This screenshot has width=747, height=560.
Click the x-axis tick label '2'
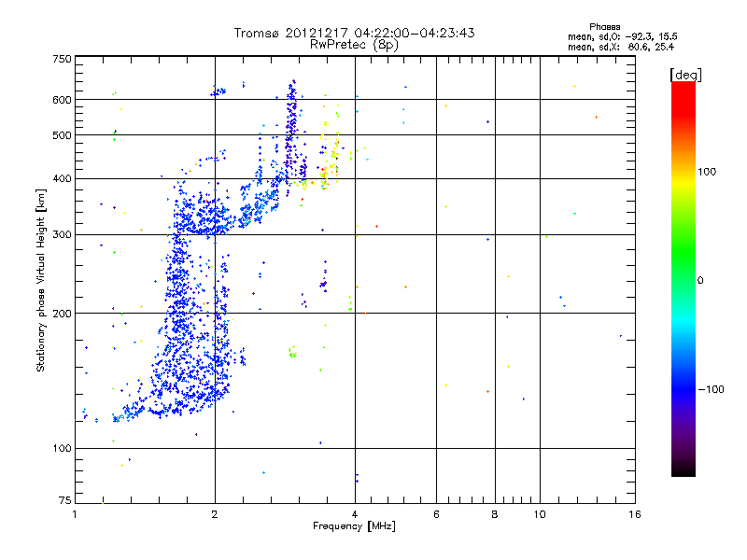(x=215, y=514)
